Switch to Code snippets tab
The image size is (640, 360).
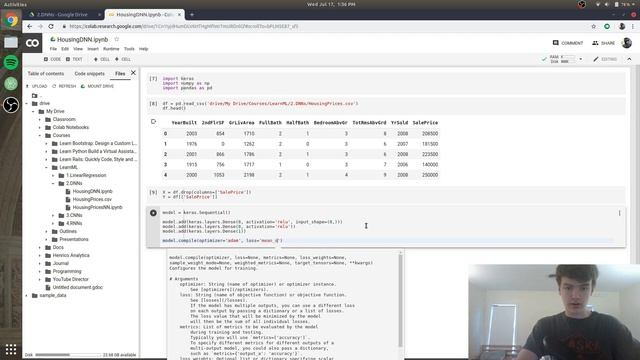(89, 73)
